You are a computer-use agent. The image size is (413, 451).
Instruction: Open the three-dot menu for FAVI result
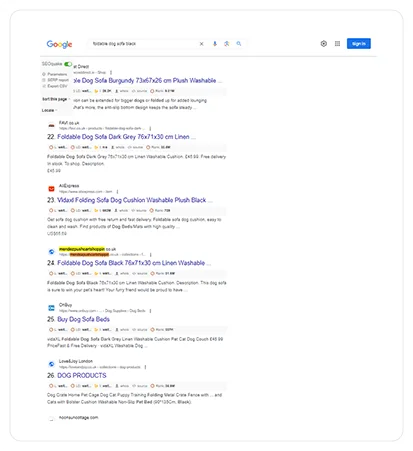click(150, 128)
